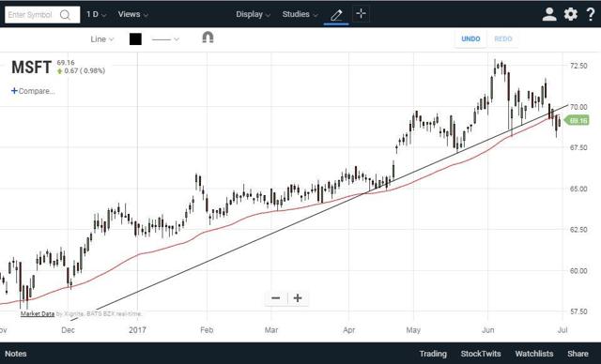Click the Compare link

tap(33, 91)
